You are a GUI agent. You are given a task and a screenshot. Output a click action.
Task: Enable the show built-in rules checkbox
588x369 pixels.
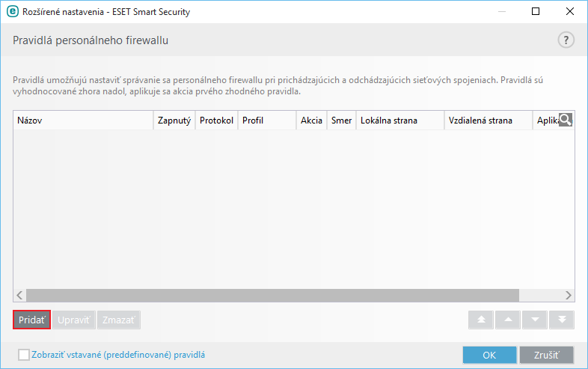[x=24, y=355]
